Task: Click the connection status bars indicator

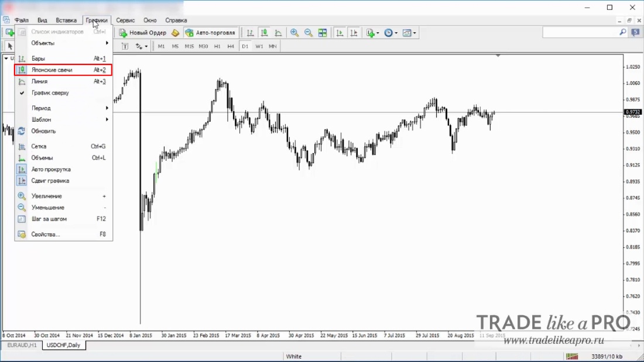Action: [572, 356]
